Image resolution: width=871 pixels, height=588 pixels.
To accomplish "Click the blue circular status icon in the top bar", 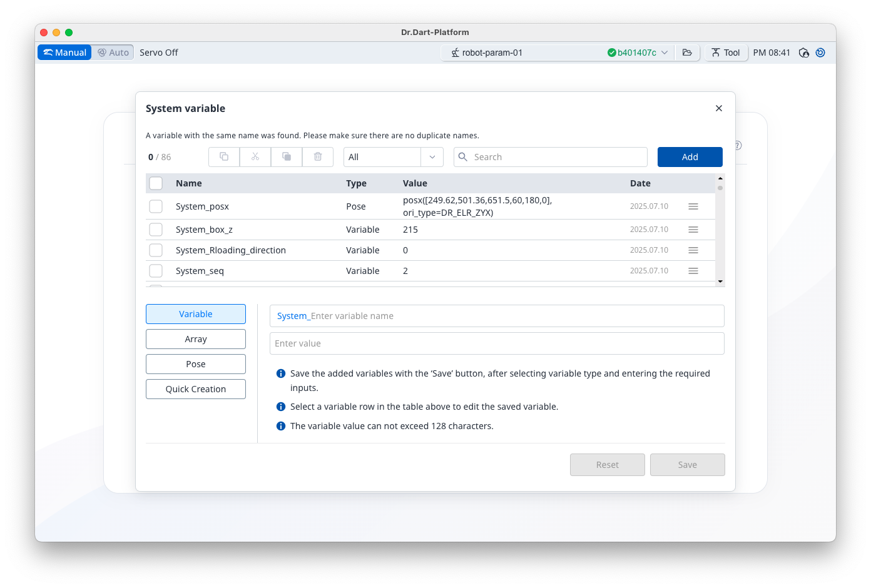I will click(820, 53).
